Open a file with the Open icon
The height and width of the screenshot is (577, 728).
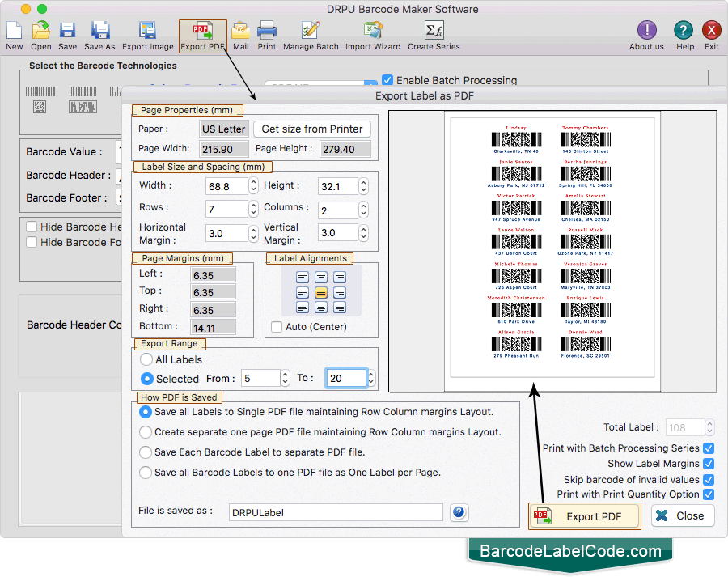click(41, 36)
